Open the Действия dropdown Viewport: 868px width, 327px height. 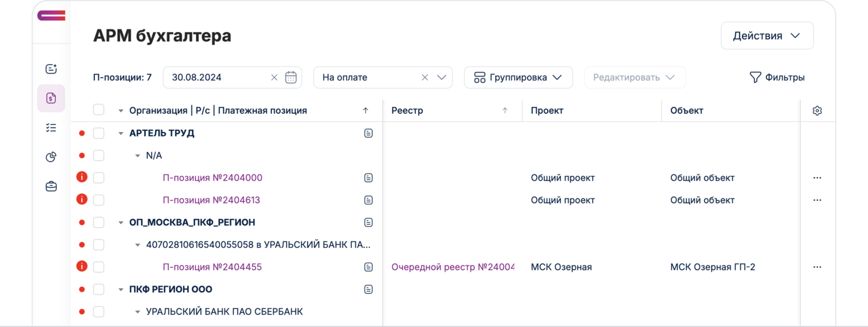767,36
